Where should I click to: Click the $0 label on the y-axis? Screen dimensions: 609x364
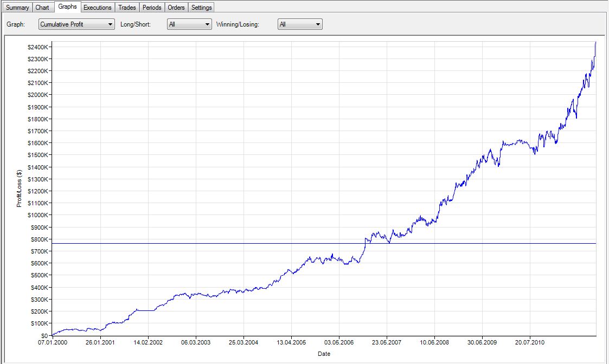[44, 335]
